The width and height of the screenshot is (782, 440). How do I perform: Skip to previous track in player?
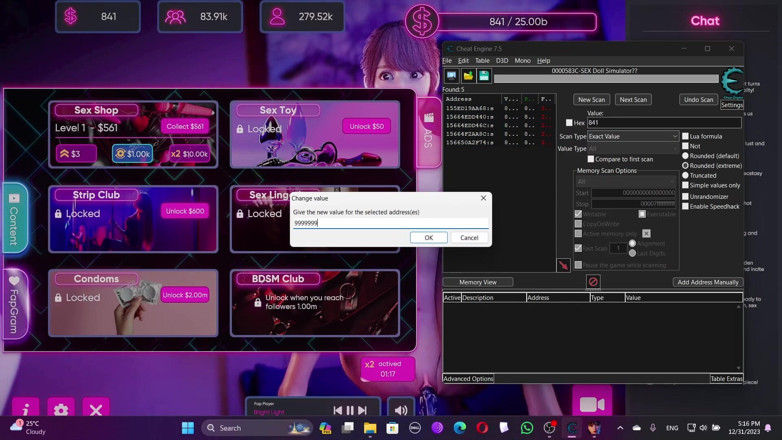click(x=338, y=410)
